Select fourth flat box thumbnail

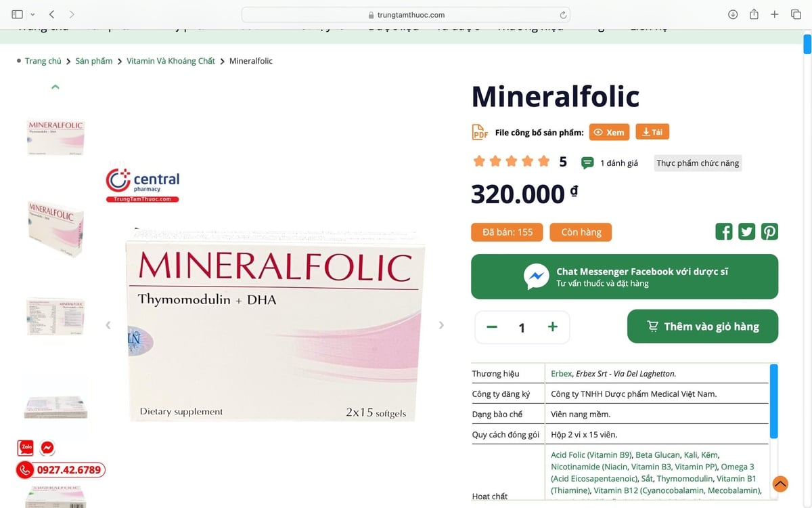[x=55, y=406]
